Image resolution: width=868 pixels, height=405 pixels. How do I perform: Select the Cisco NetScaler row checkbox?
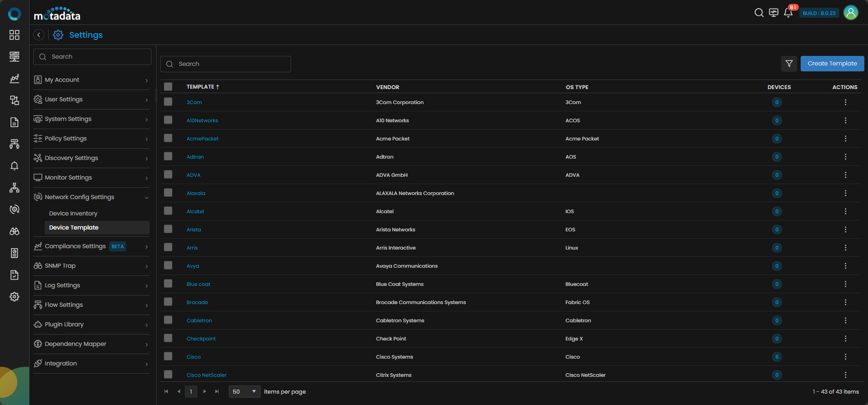pos(168,375)
